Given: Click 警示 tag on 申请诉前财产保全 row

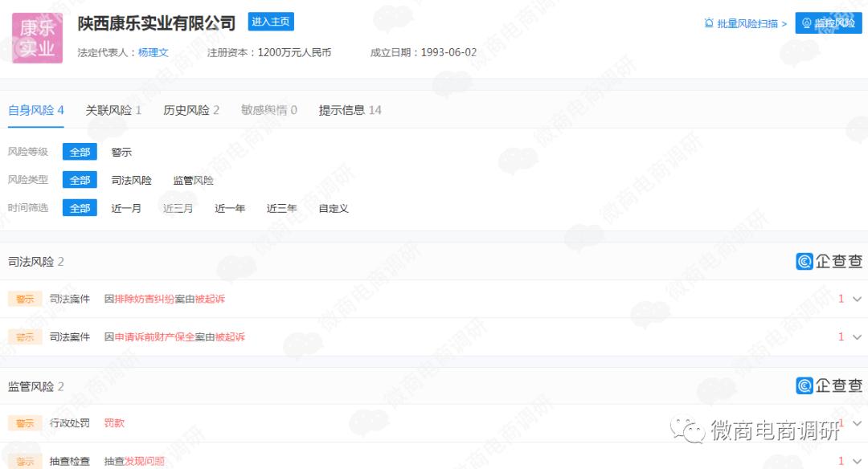Looking at the screenshot, I should click(25, 336).
